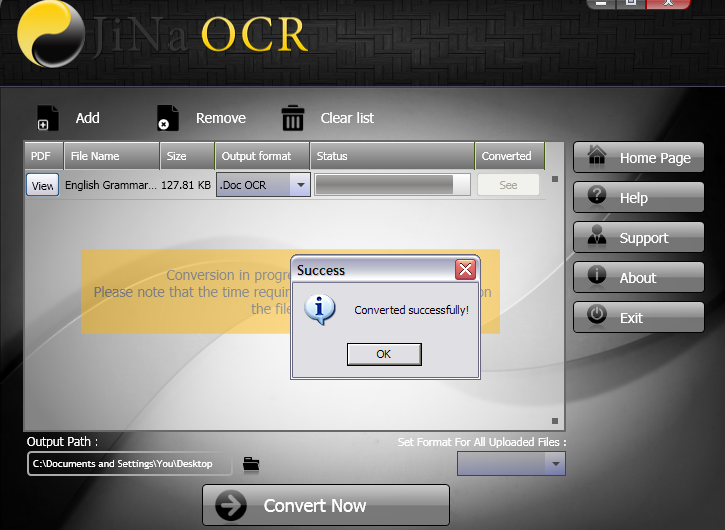Image resolution: width=725 pixels, height=530 pixels.
Task: Select the English Grammar file name cell
Action: click(x=111, y=185)
